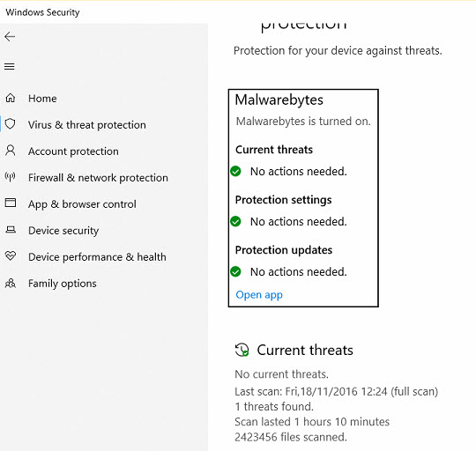Click the antenna icon for Firewall protection
The width and height of the screenshot is (476, 451).
[x=11, y=177]
